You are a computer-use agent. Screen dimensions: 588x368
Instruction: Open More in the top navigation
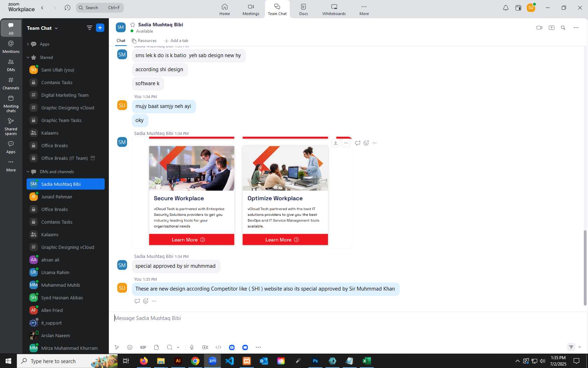pos(364,9)
